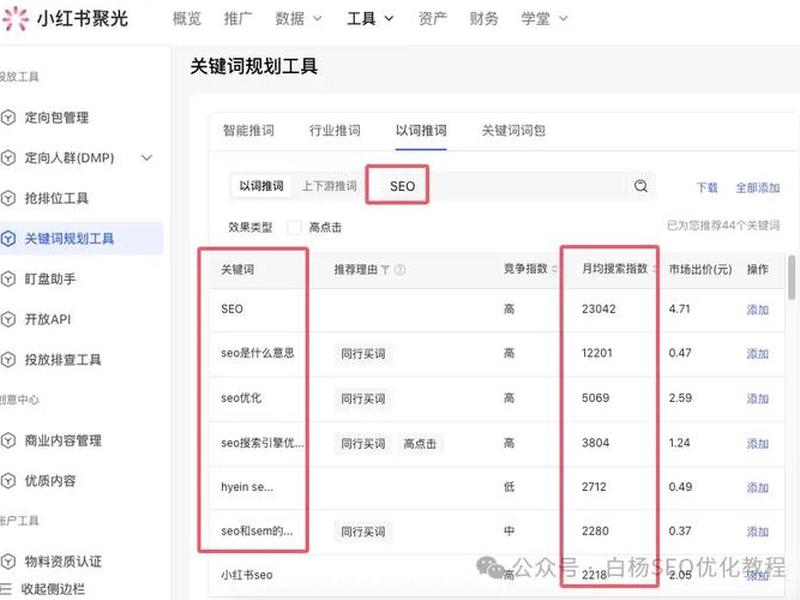Screen dimensions: 800x600
Task: Open 投放排查工具 in the sidebar
Action: [63, 360]
